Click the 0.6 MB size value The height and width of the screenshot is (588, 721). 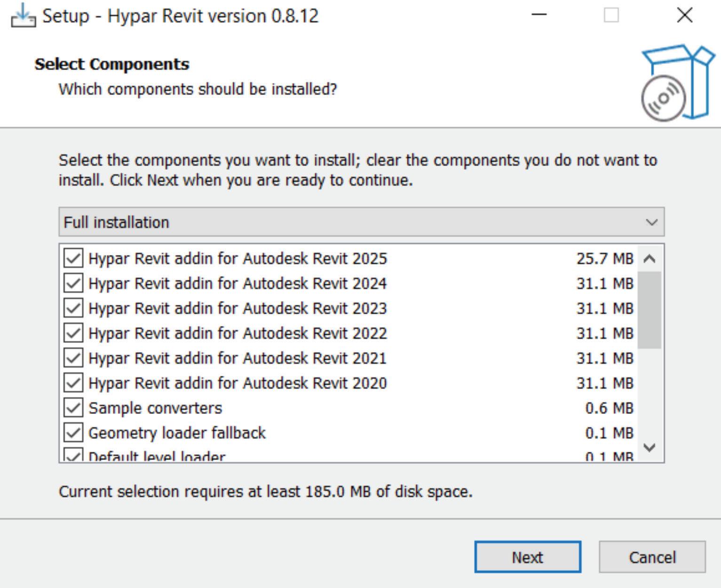point(610,408)
